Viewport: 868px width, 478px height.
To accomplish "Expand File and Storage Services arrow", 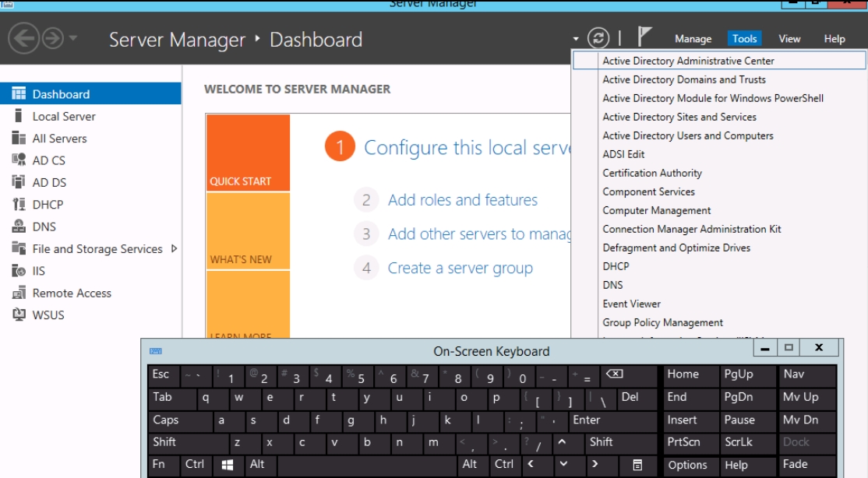I will click(174, 248).
